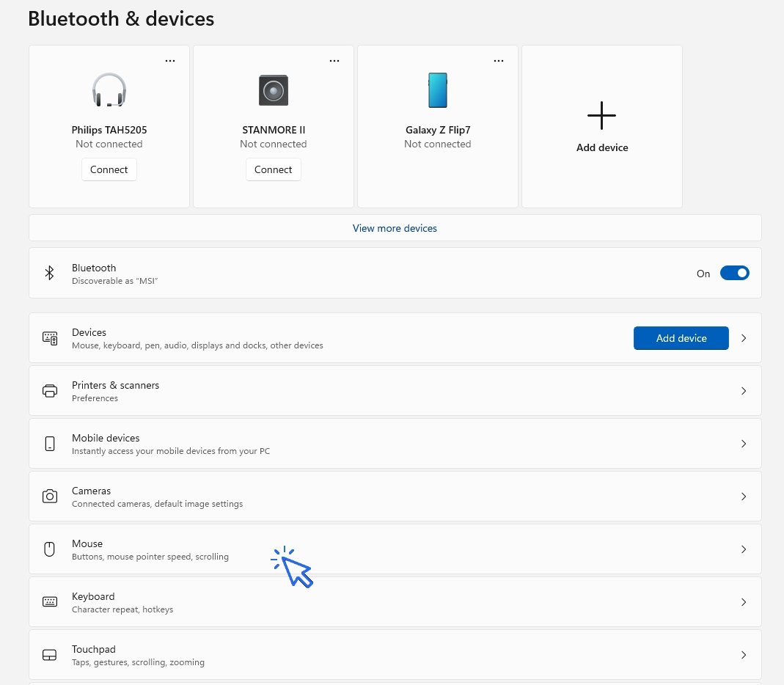Click 'Discoverable as "MSI"' text

point(114,281)
